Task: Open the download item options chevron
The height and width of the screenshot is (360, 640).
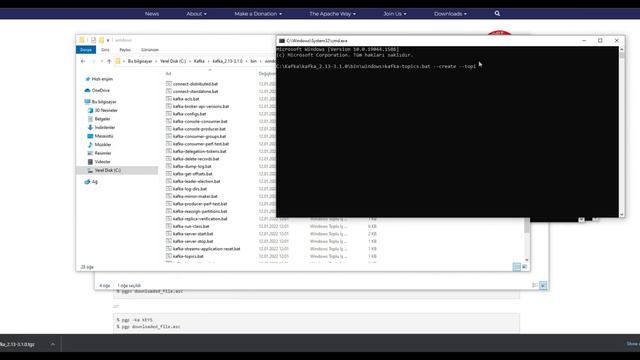Action: pos(53,344)
